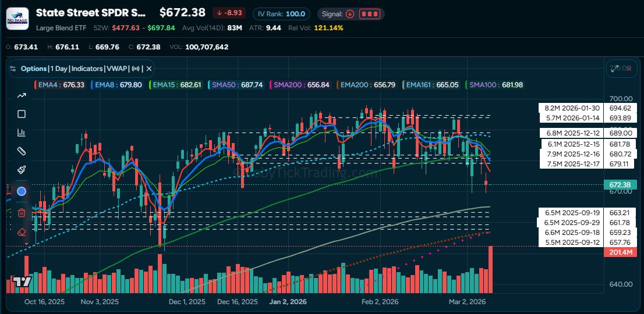The width and height of the screenshot is (644, 314).
Task: Click the fullscreen expand chart icon
Action: 615,69
